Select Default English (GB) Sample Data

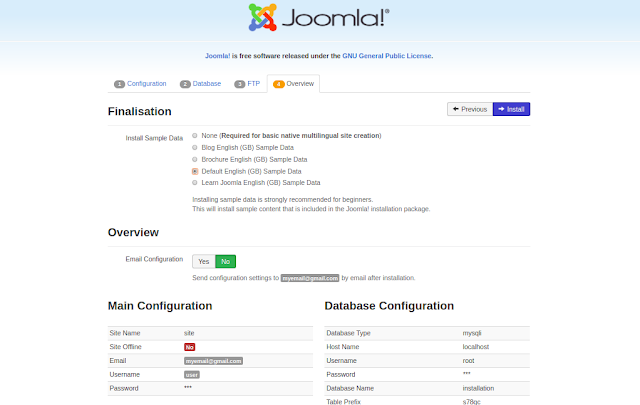coord(195,171)
